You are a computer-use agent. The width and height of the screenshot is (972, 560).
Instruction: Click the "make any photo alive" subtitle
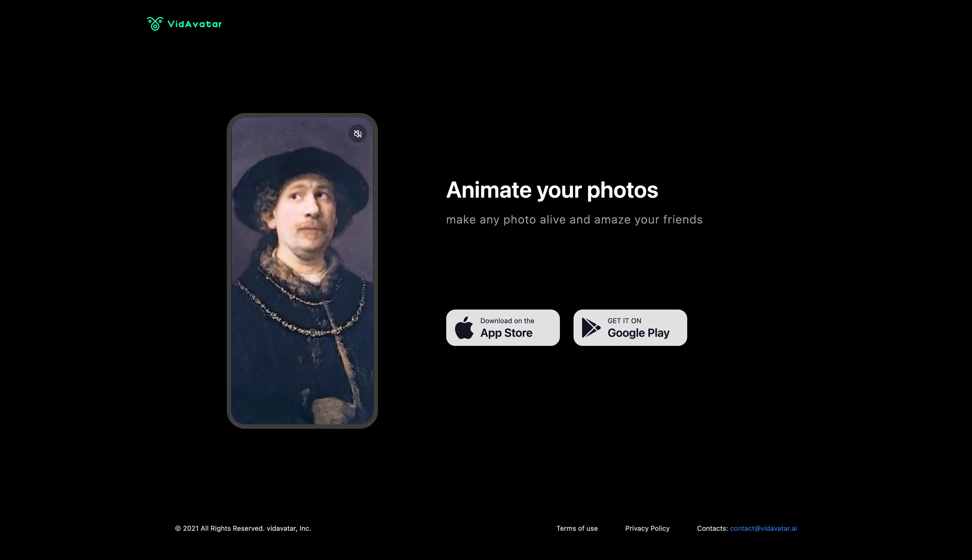pyautogui.click(x=574, y=220)
